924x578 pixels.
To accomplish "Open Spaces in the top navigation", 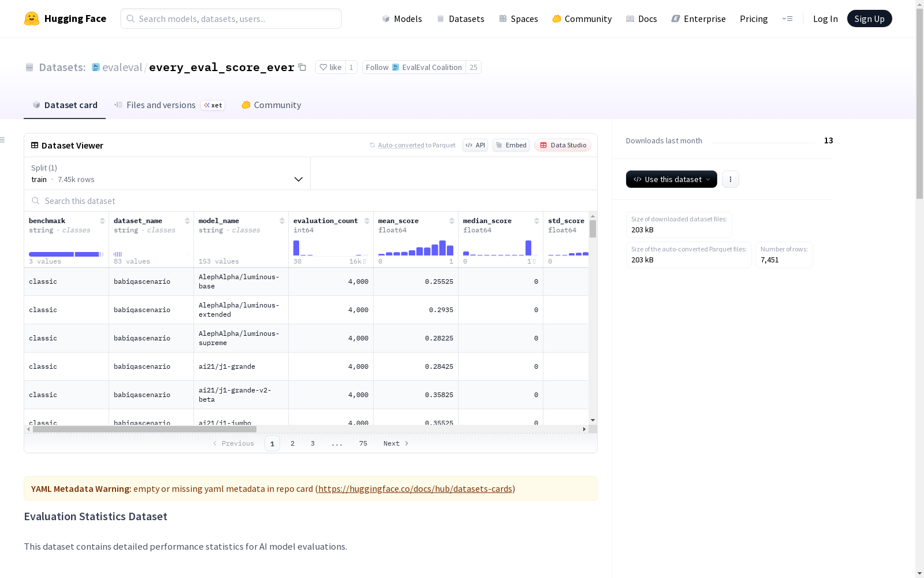I will point(519,18).
